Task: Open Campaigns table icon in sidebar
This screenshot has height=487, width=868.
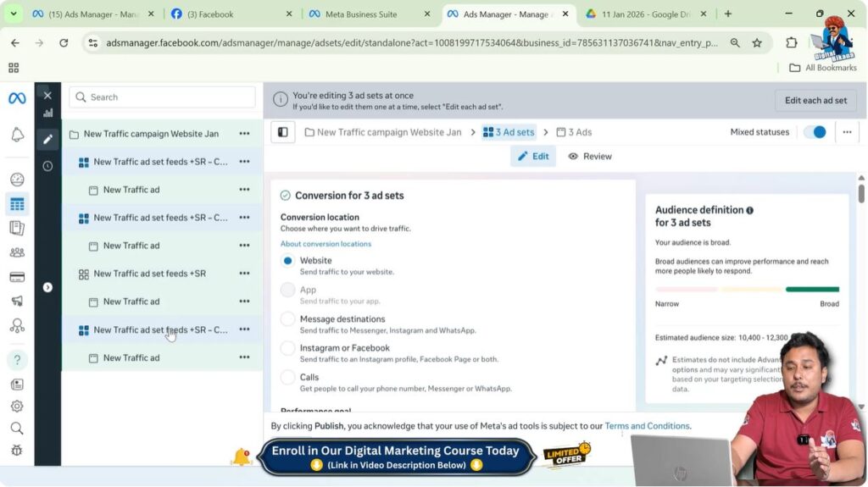Action: 17,204
